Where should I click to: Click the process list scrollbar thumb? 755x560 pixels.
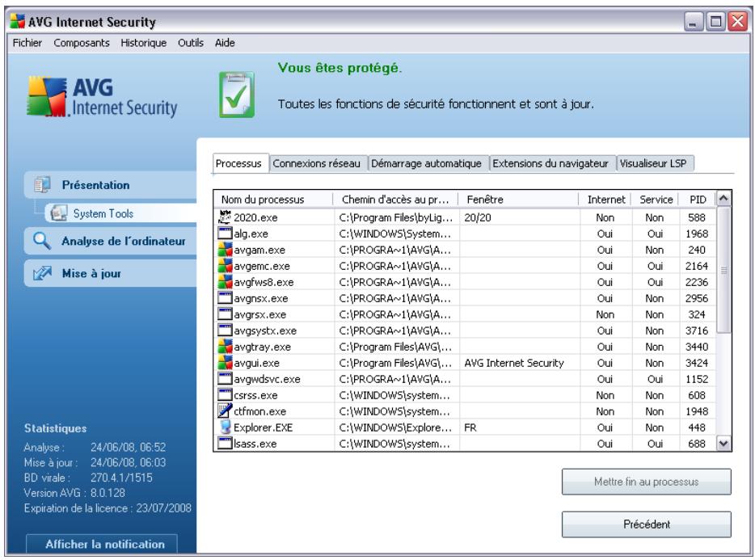click(x=723, y=270)
